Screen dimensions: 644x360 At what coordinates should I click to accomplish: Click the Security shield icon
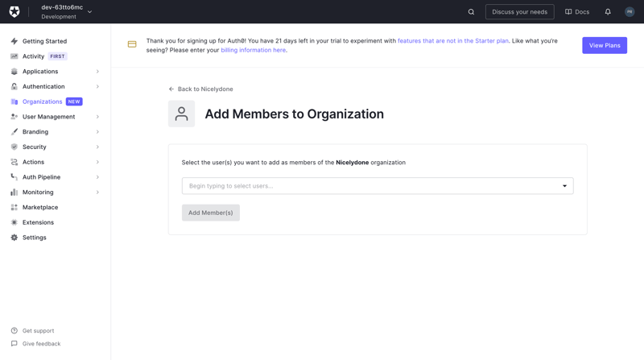[x=14, y=147]
